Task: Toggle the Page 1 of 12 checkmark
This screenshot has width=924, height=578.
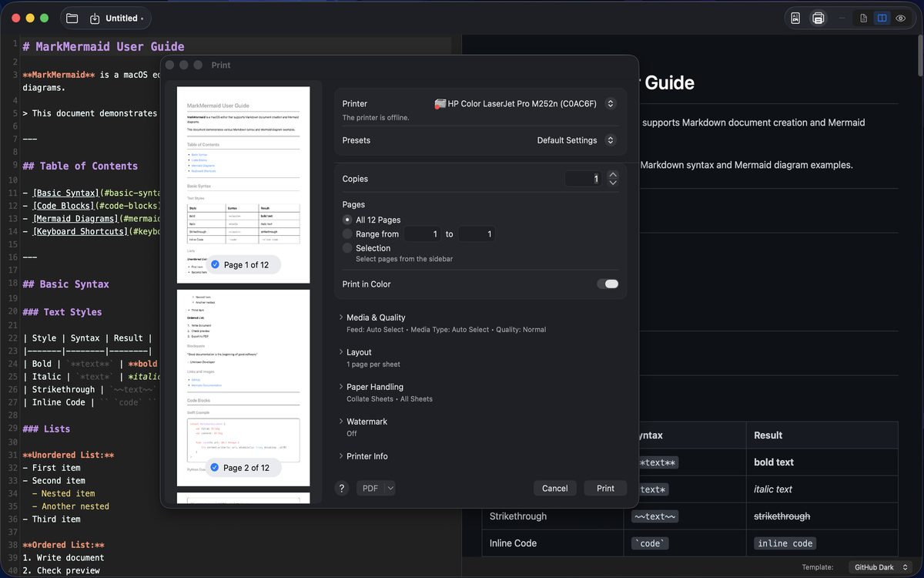Action: (x=215, y=264)
